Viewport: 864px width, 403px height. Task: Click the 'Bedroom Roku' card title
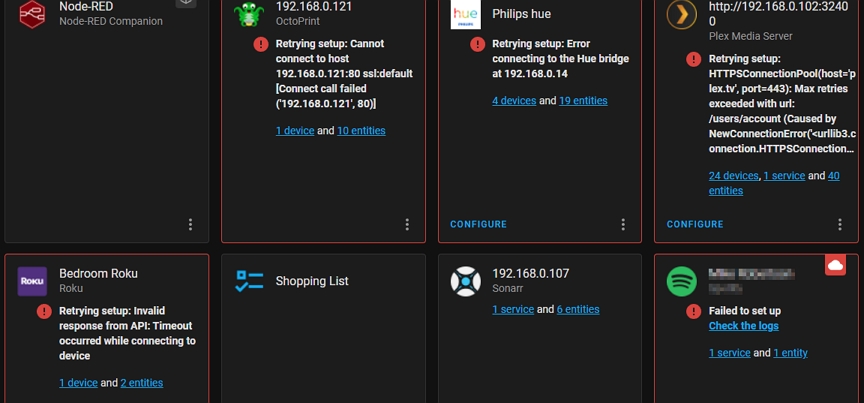click(x=98, y=273)
